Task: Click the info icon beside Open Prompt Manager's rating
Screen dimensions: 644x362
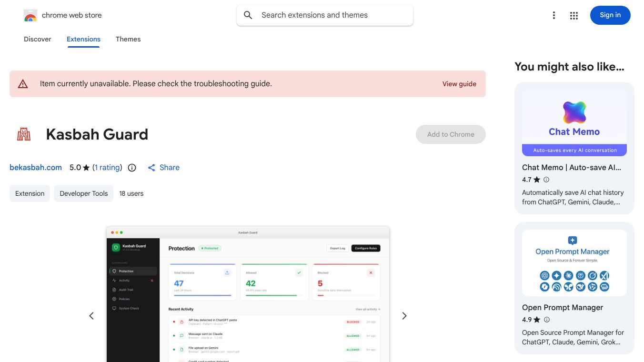Action: pos(547,320)
